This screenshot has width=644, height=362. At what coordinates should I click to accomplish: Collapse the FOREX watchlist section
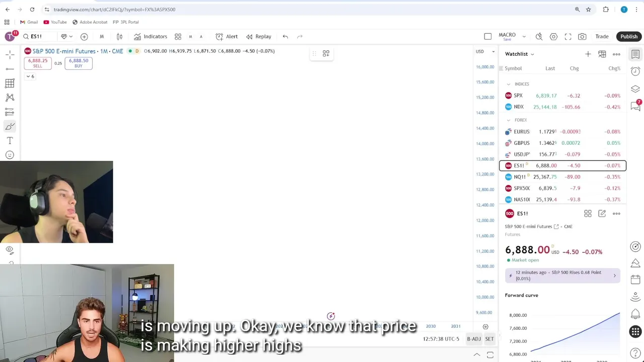508,120
